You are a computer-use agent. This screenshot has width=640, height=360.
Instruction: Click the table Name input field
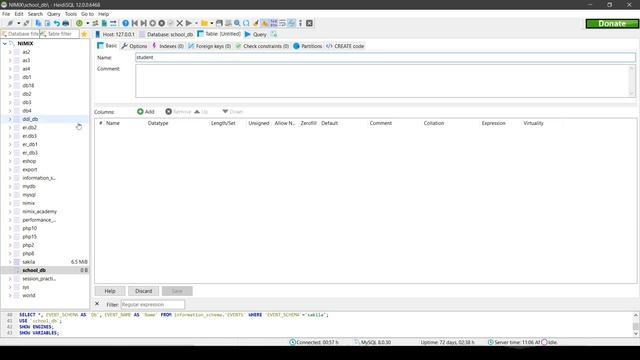click(x=385, y=58)
